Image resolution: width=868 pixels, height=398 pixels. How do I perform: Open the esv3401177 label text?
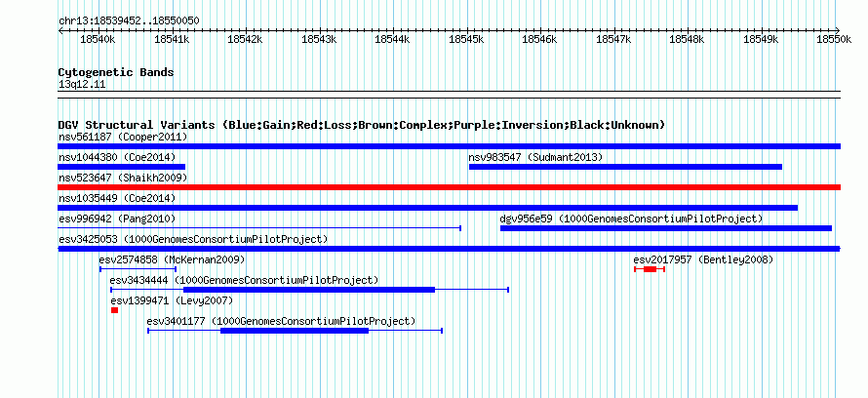coord(281,321)
